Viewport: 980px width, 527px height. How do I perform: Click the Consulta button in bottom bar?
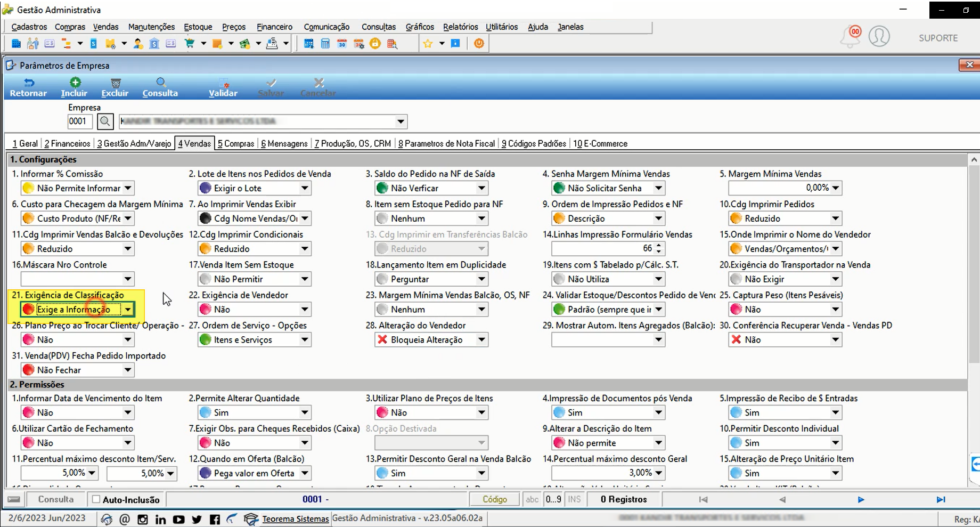pos(56,499)
